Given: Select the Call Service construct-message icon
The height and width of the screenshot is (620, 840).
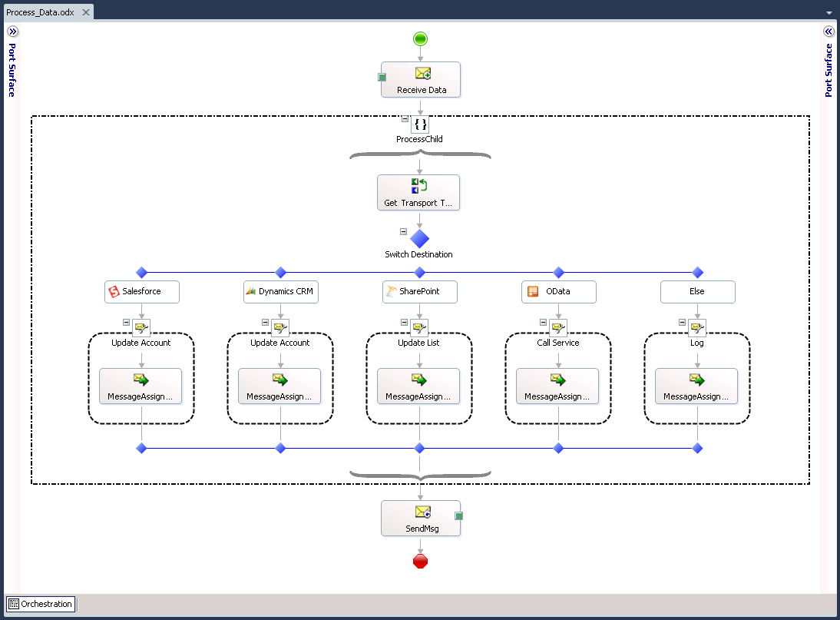Looking at the screenshot, I should tap(558, 327).
